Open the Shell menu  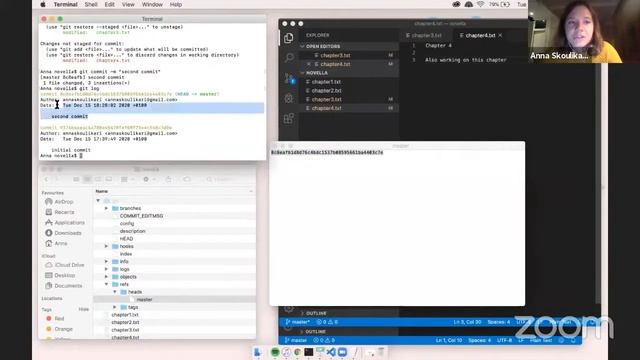point(91,4)
